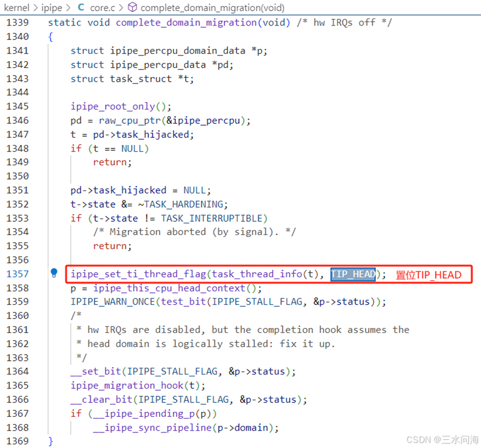Open the kernel breadcrumb segment
The image size is (481, 448).
[17, 7]
